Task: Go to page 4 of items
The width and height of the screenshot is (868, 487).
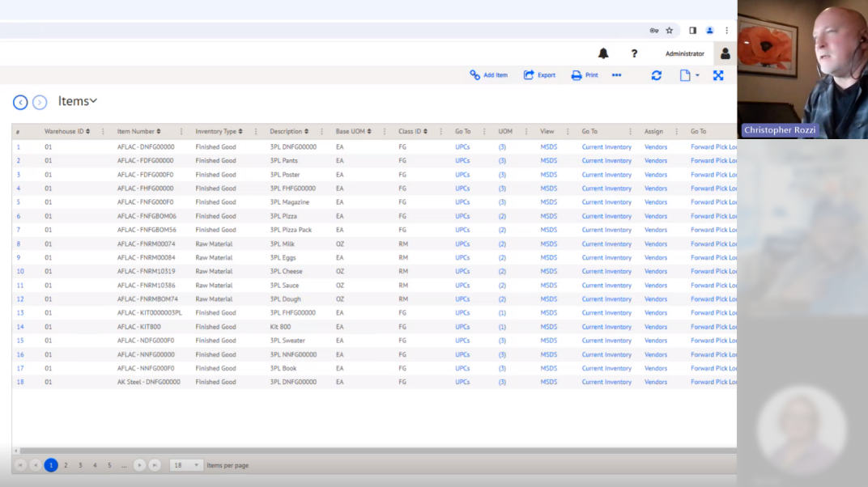Action: click(x=96, y=465)
